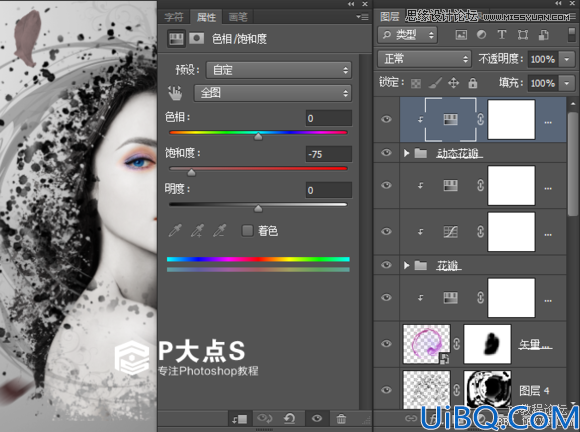Select the hue/saturation adjustment icon
580x432 pixels.
176,38
